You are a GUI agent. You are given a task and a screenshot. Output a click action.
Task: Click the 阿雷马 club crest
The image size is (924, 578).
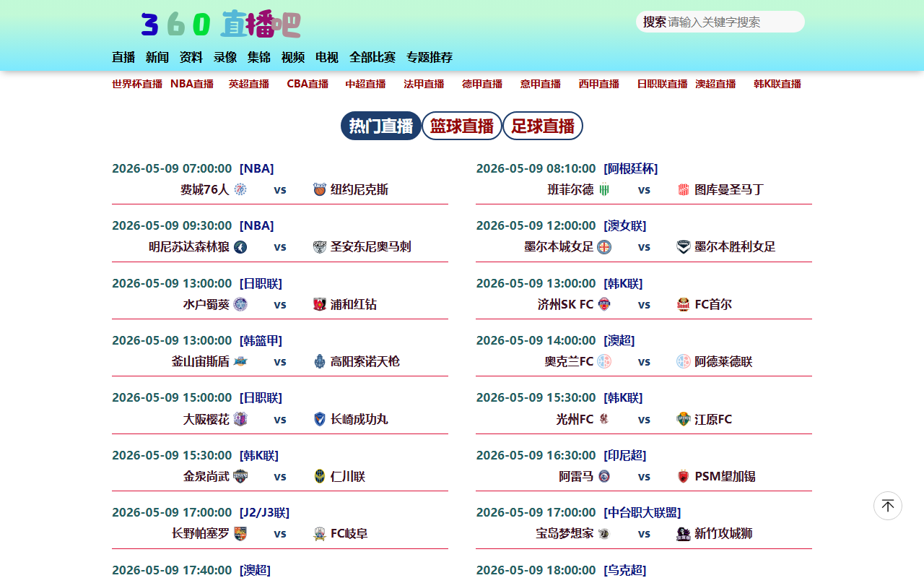click(x=604, y=476)
